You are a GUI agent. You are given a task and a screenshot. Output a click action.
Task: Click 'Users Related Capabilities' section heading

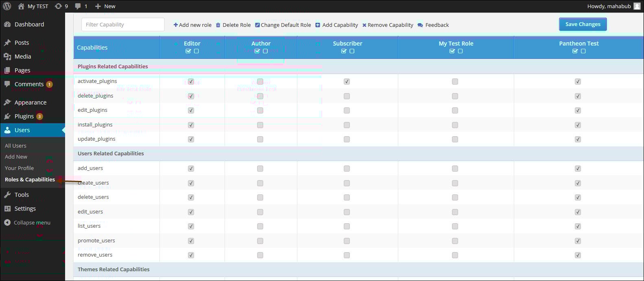tap(111, 154)
